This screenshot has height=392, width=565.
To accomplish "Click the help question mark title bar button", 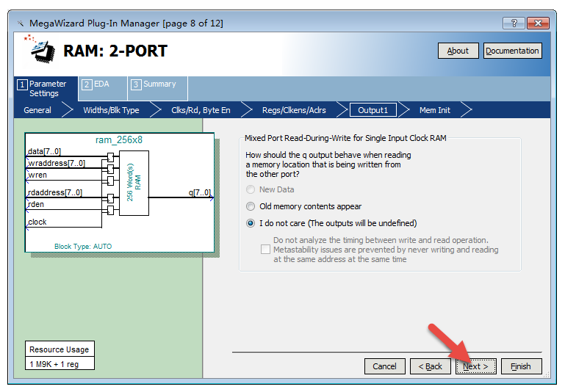I will 514,23.
